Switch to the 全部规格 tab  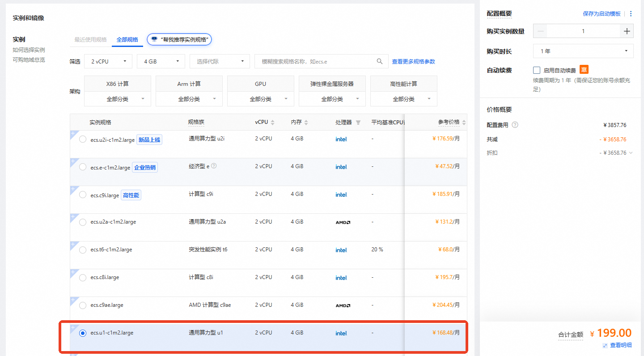pyautogui.click(x=127, y=39)
